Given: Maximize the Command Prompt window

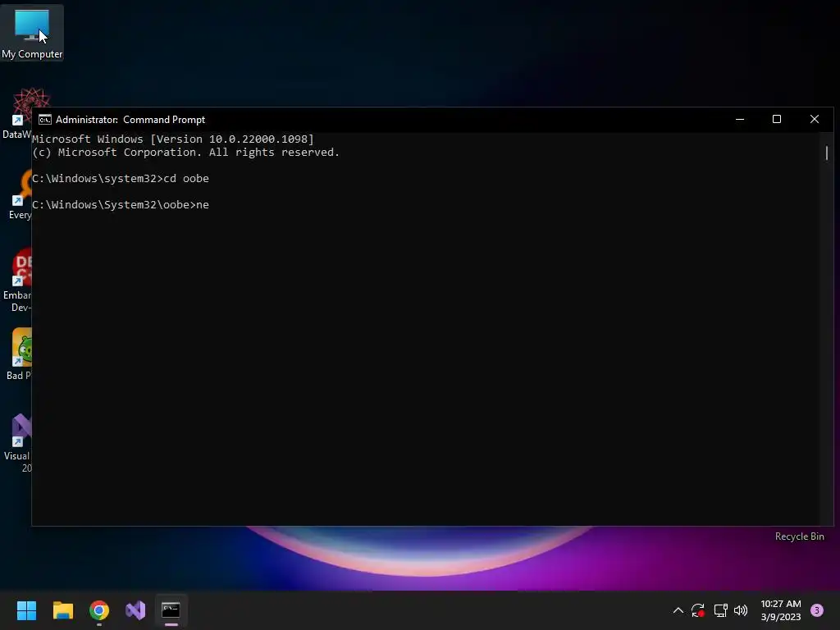Looking at the screenshot, I should pyautogui.click(x=777, y=120).
